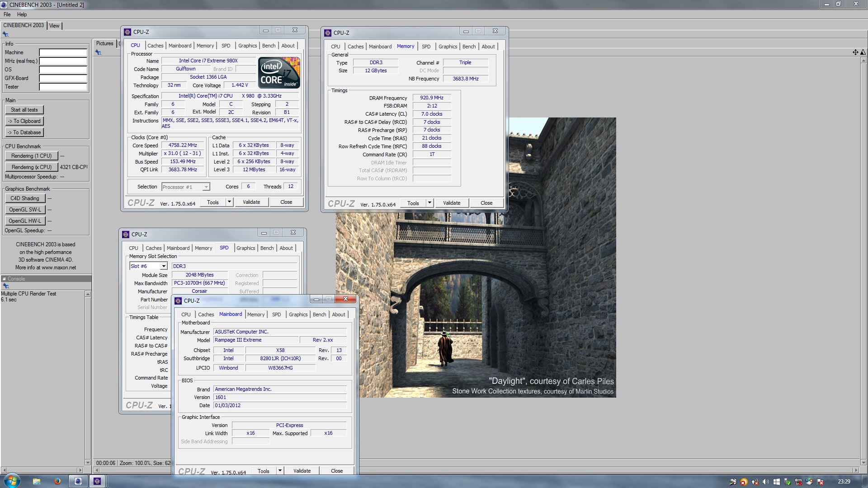This screenshot has height=488, width=868.
Task: Click the move cross icon at picture viewer top-right
Action: [x=855, y=52]
